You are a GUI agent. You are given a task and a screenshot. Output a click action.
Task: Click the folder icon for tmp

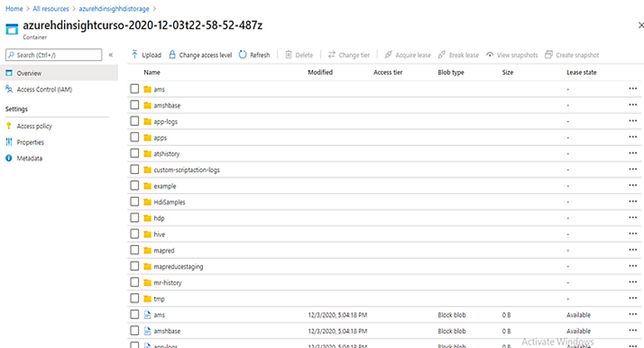pos(147,298)
